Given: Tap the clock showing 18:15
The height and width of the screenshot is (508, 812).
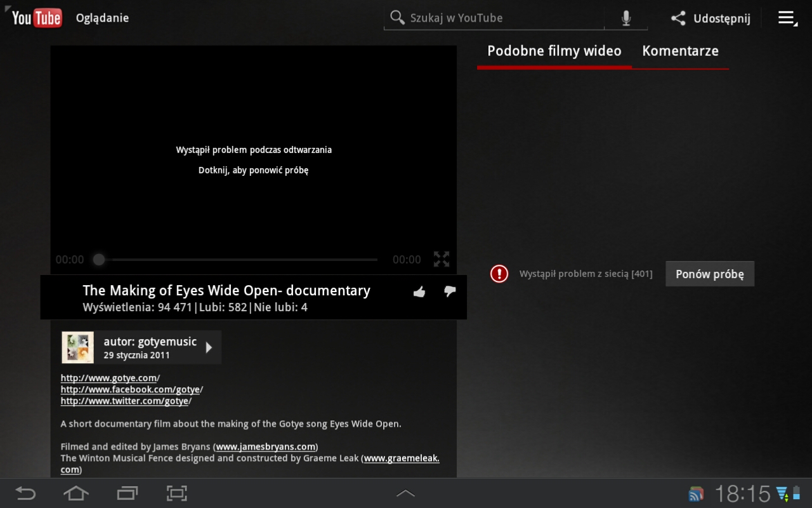Looking at the screenshot, I should click(742, 493).
